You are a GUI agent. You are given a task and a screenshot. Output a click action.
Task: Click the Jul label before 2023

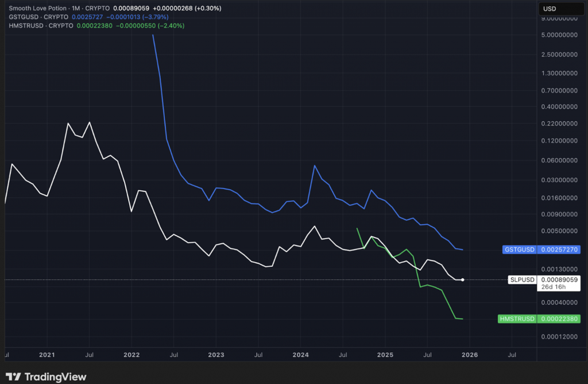[x=173, y=355]
